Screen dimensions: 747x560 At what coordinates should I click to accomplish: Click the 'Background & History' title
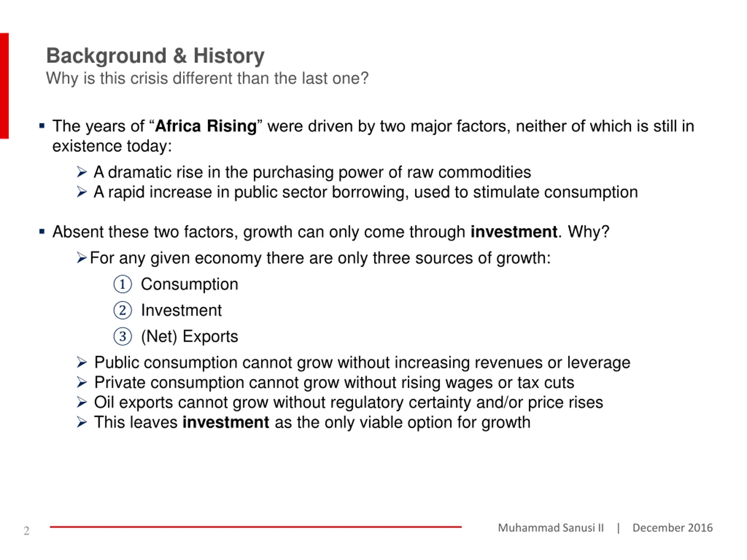(155, 56)
